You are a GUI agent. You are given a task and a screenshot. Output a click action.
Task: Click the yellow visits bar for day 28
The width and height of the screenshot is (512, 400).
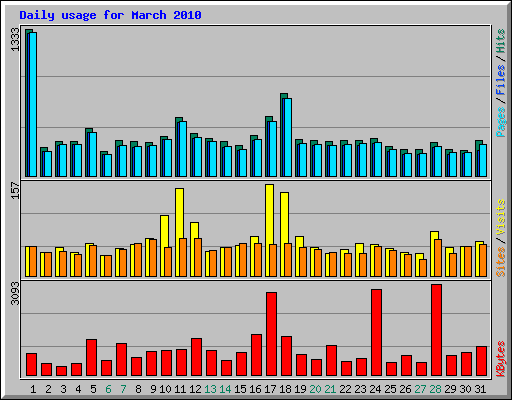434,254
